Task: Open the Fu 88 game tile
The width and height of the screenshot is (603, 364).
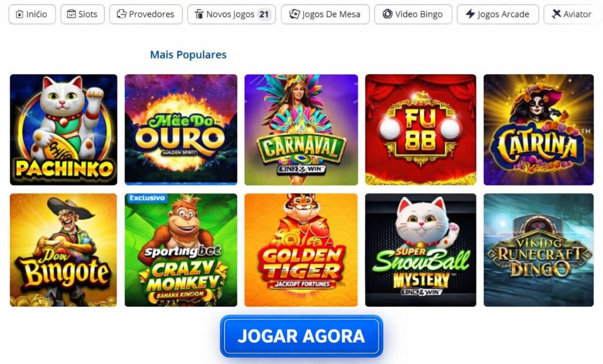Action: 420,130
